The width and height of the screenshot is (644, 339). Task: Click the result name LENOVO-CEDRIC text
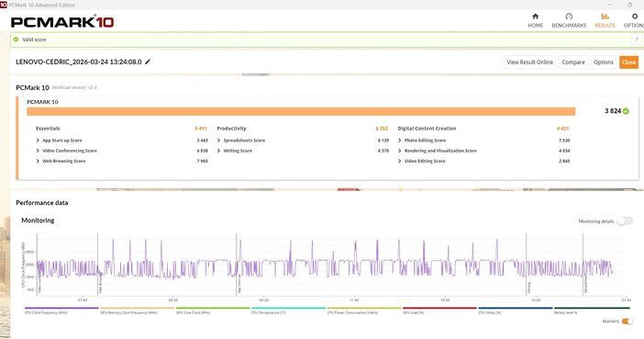point(79,62)
